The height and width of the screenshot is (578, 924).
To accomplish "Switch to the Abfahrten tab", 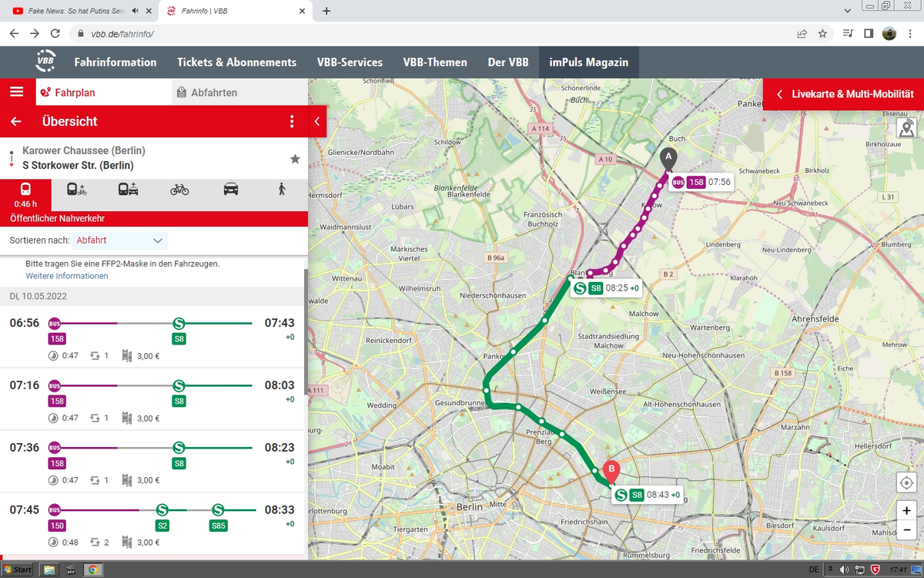I will click(x=239, y=92).
